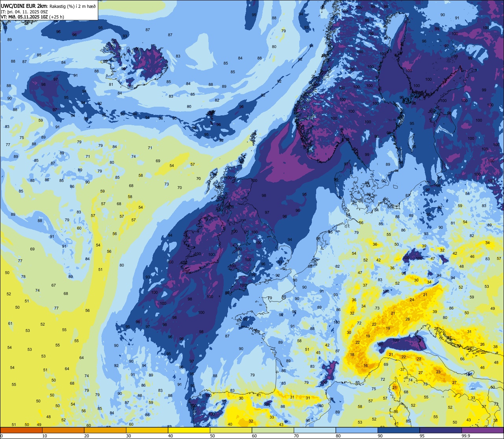Click the "26" humidity value on the map

[x=482, y=345]
